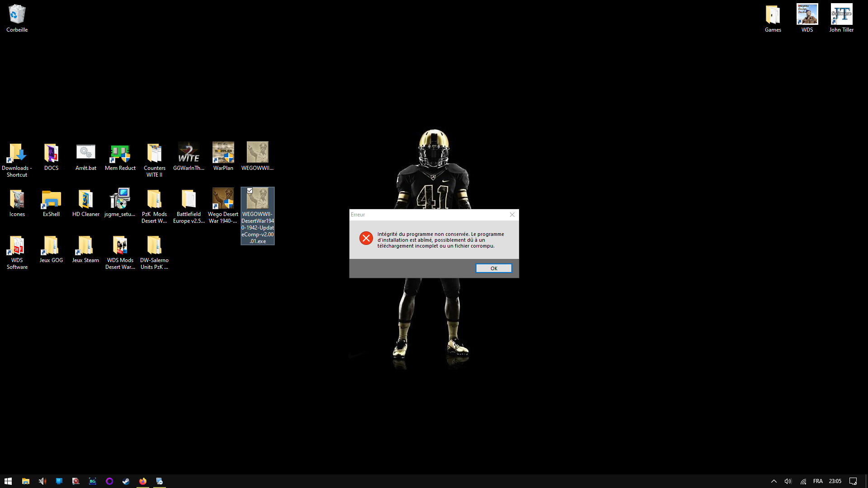Open the red X app in taskbar

[x=76, y=481]
